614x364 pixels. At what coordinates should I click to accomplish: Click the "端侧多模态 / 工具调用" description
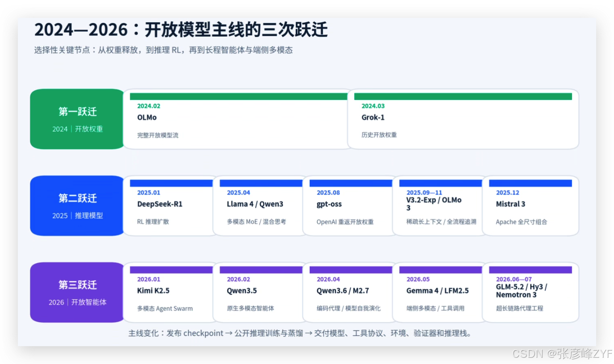click(436, 308)
